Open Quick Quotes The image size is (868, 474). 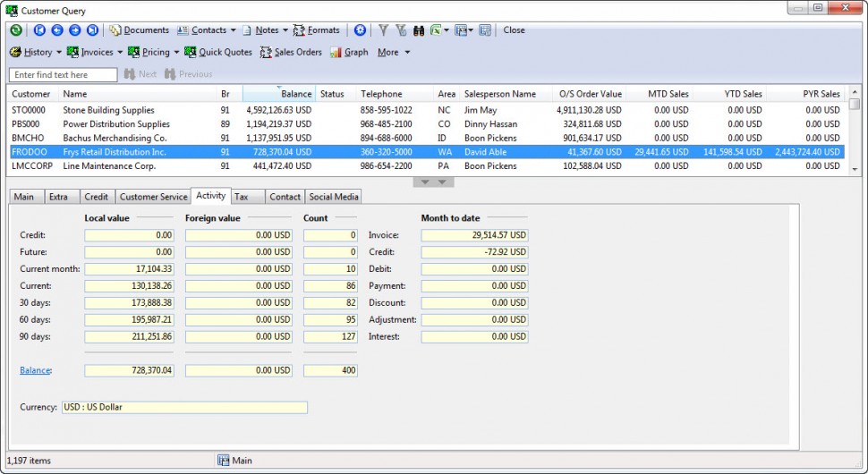coord(218,52)
